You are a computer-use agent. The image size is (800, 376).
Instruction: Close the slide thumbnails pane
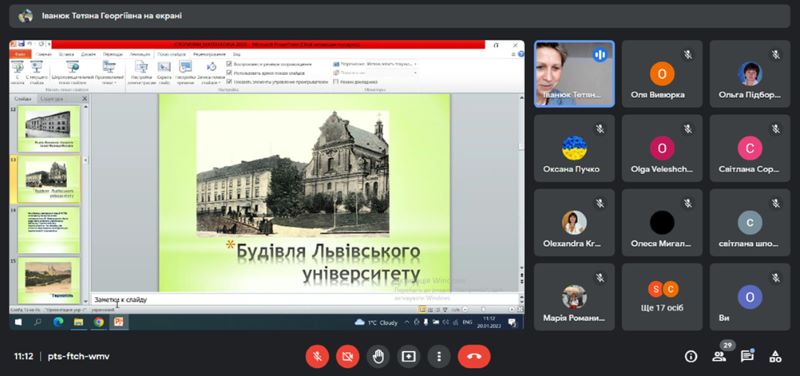pos(84,98)
